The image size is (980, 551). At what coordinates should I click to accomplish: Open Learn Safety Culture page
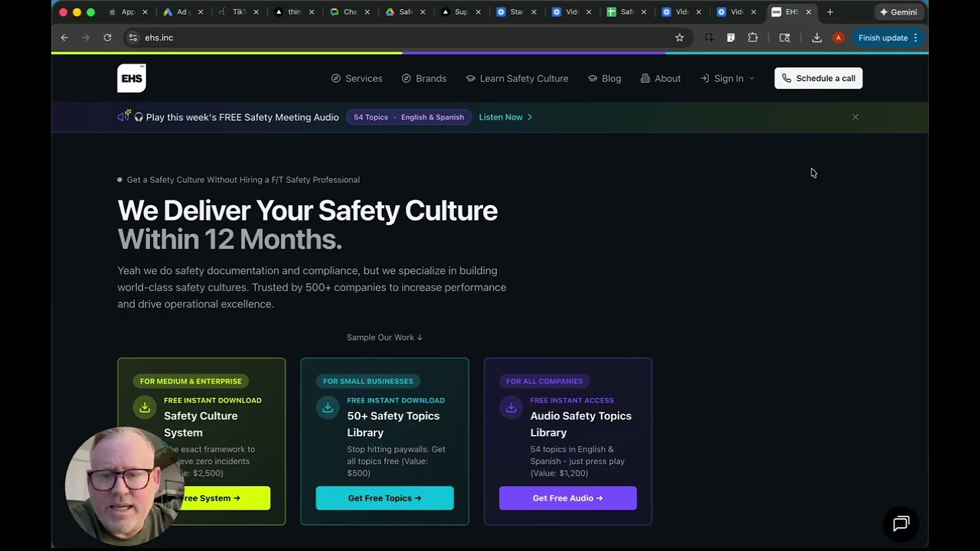517,78
